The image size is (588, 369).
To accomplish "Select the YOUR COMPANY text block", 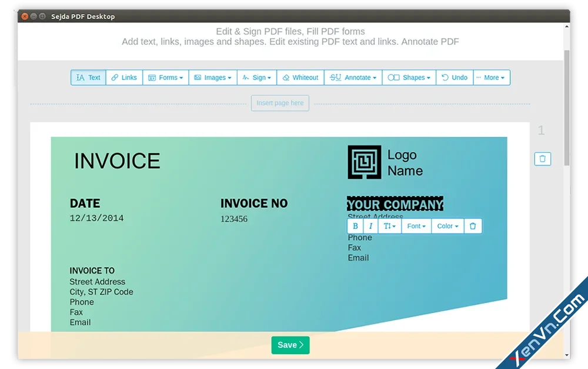I will pos(395,204).
